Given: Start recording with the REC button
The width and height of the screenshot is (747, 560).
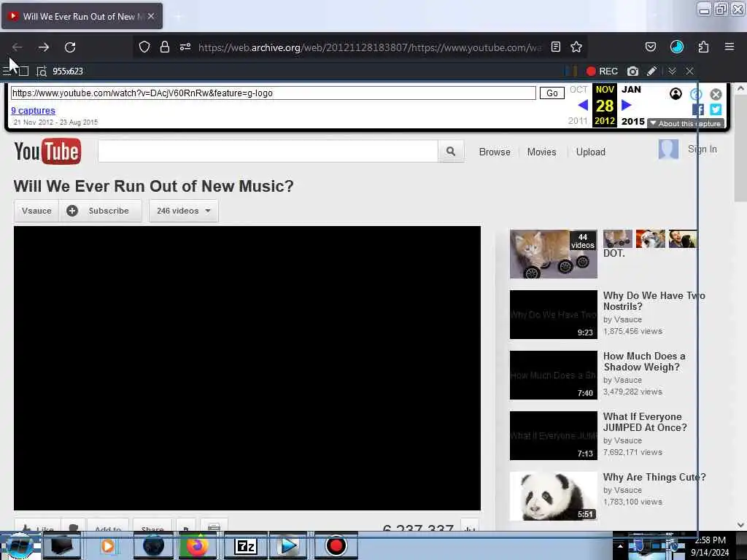Looking at the screenshot, I should tap(602, 71).
